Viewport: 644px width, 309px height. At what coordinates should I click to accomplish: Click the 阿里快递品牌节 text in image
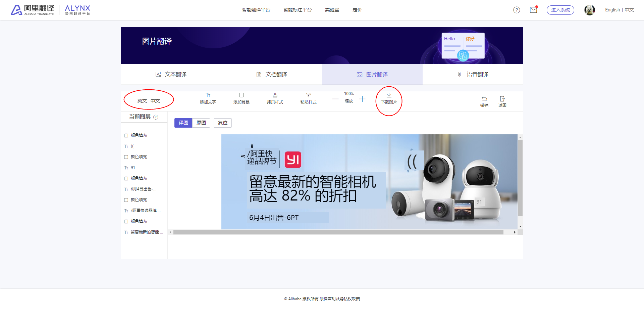pos(262,158)
